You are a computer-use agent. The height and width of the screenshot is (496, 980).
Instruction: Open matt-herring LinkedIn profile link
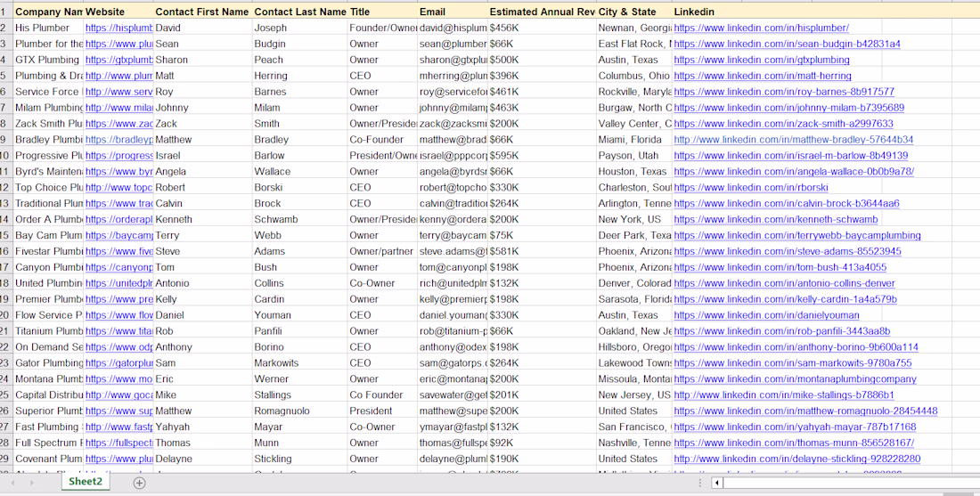[x=763, y=76]
